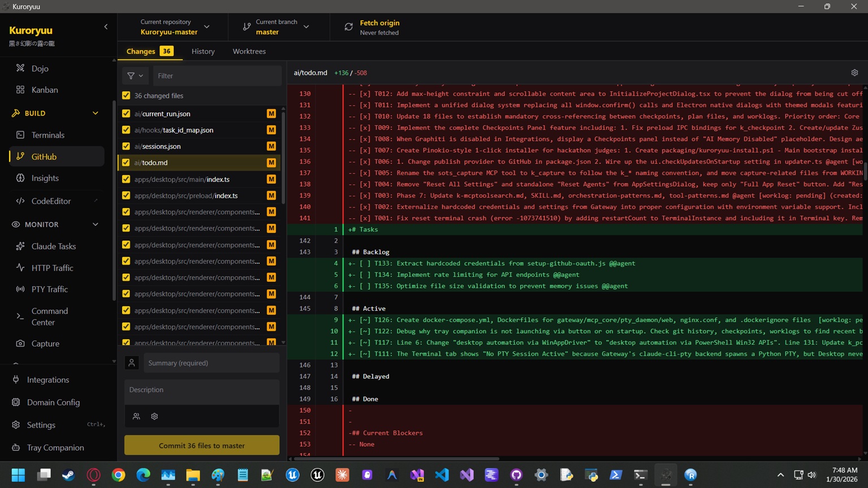Viewport: 868px width, 488px height.
Task: Open CodeEditor from sidebar
Action: [x=50, y=201]
